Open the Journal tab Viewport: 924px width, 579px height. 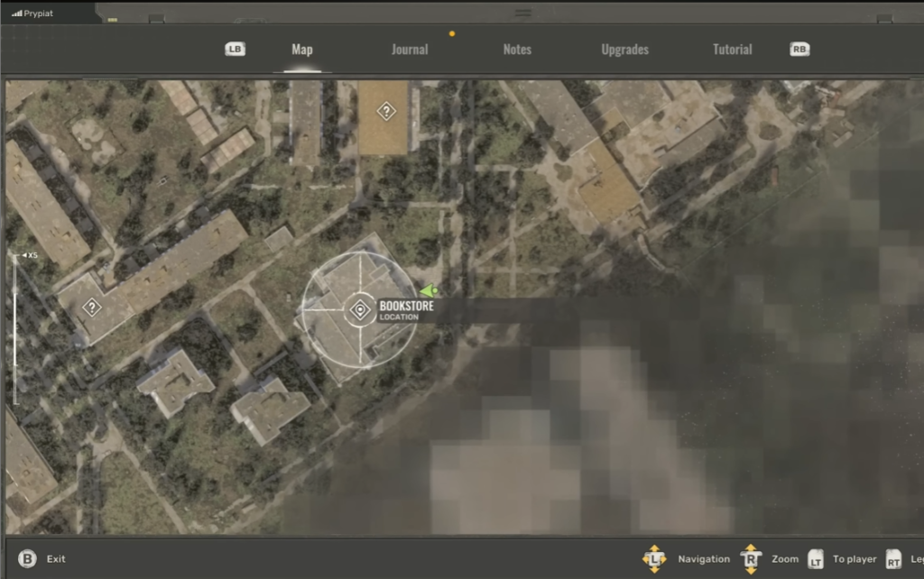click(410, 50)
